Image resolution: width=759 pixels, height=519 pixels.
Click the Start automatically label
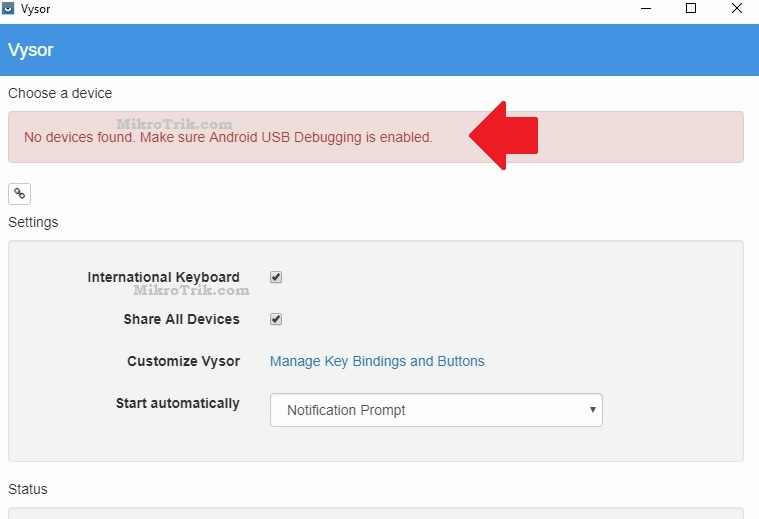click(x=178, y=403)
